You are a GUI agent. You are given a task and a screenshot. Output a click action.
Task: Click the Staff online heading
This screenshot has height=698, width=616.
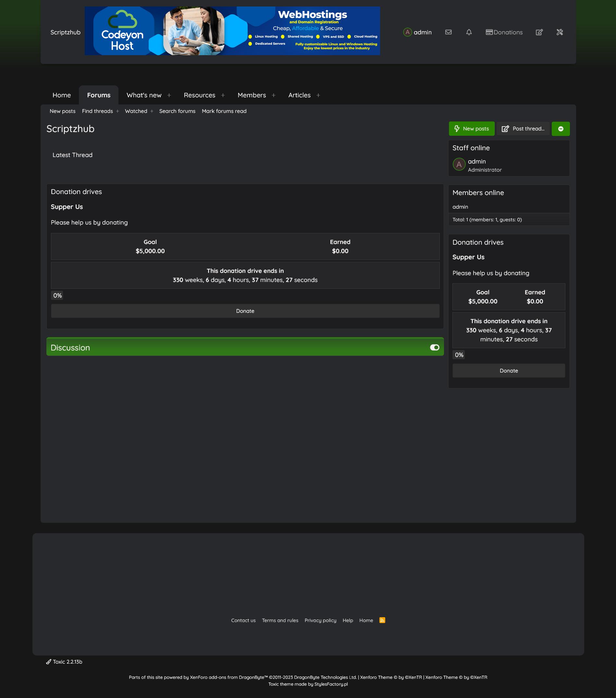471,148
